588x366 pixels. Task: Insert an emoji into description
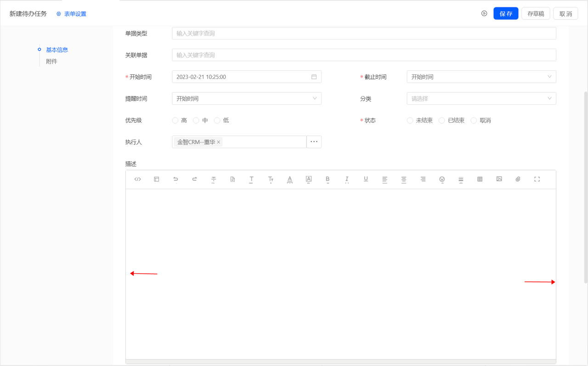tap(442, 179)
